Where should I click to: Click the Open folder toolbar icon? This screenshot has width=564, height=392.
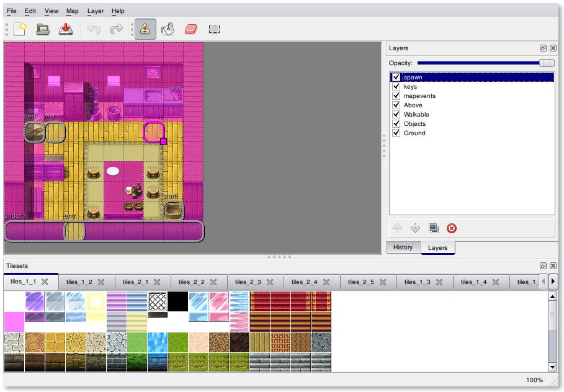coord(43,29)
